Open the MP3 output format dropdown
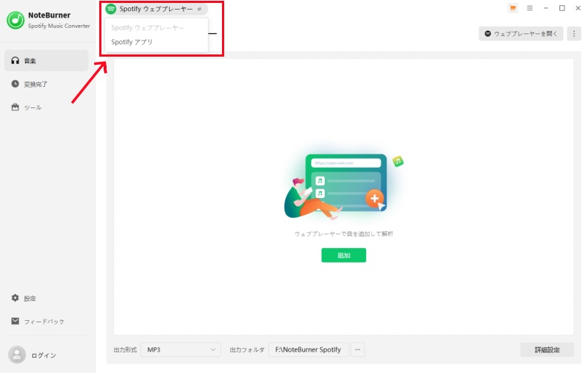This screenshot has width=588, height=373. (x=181, y=349)
